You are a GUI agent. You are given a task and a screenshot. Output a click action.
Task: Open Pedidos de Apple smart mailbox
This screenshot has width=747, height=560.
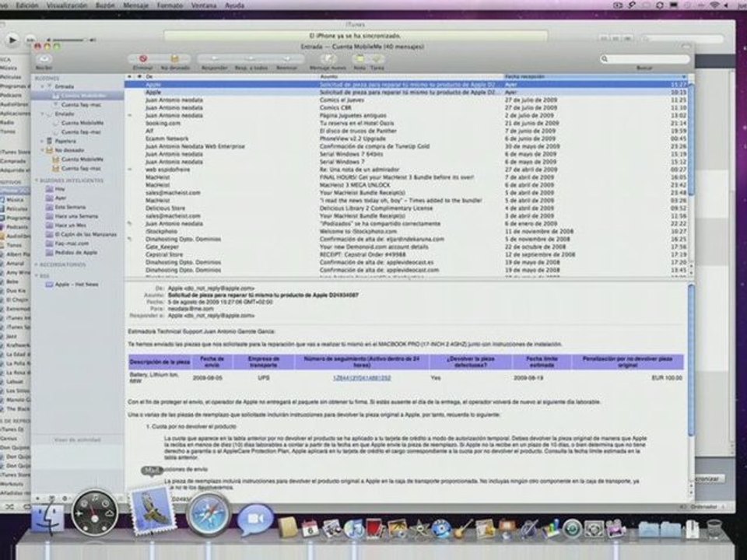pos(75,252)
